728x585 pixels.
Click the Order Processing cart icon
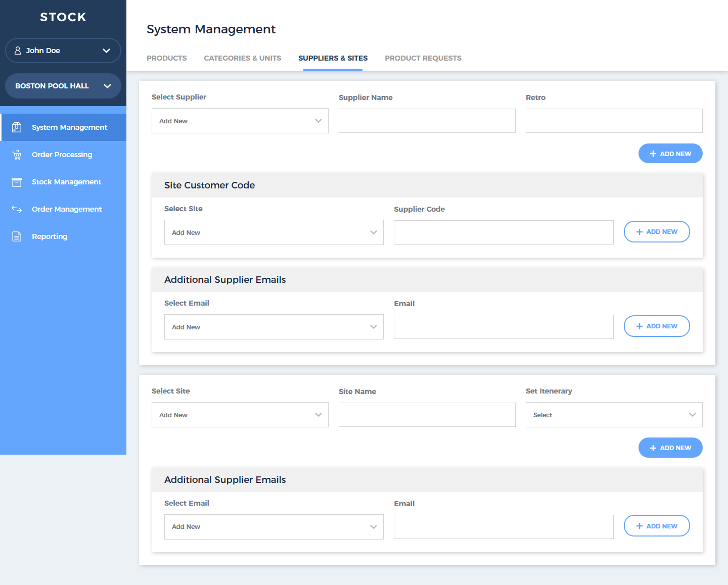point(17,155)
